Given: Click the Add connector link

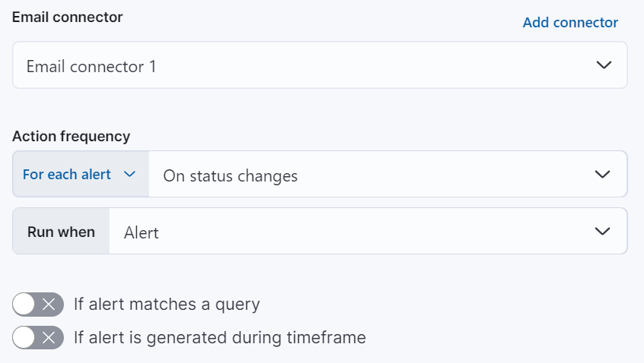Looking at the screenshot, I should 570,23.
